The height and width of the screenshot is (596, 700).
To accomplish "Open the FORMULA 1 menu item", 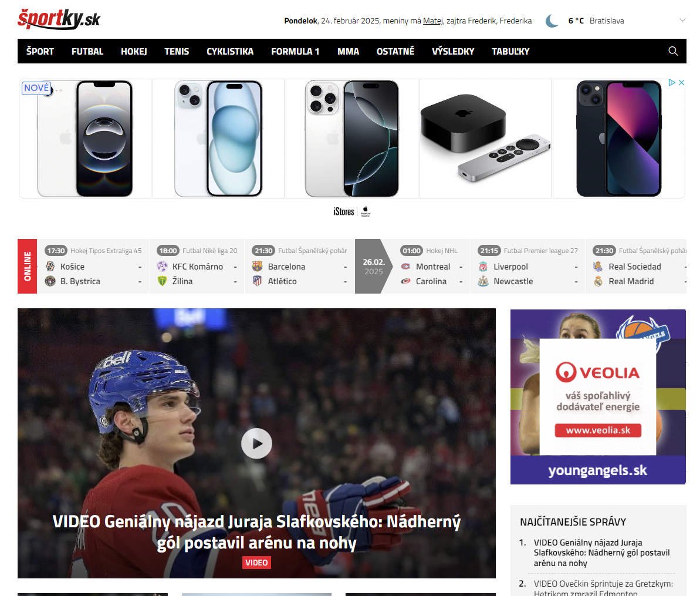I will (x=295, y=52).
